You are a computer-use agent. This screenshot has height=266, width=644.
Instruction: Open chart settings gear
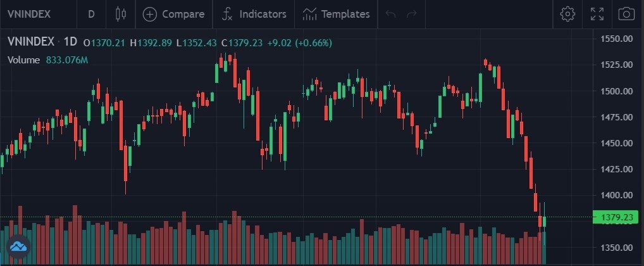567,14
